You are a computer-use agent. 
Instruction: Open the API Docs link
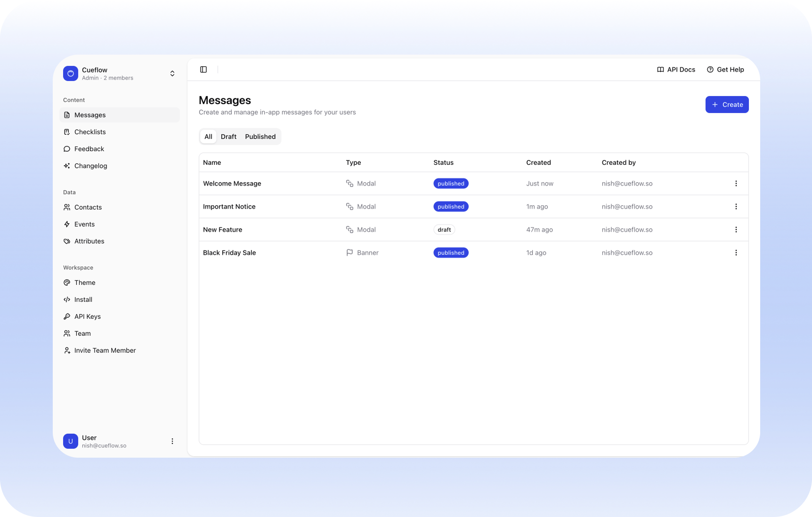676,69
